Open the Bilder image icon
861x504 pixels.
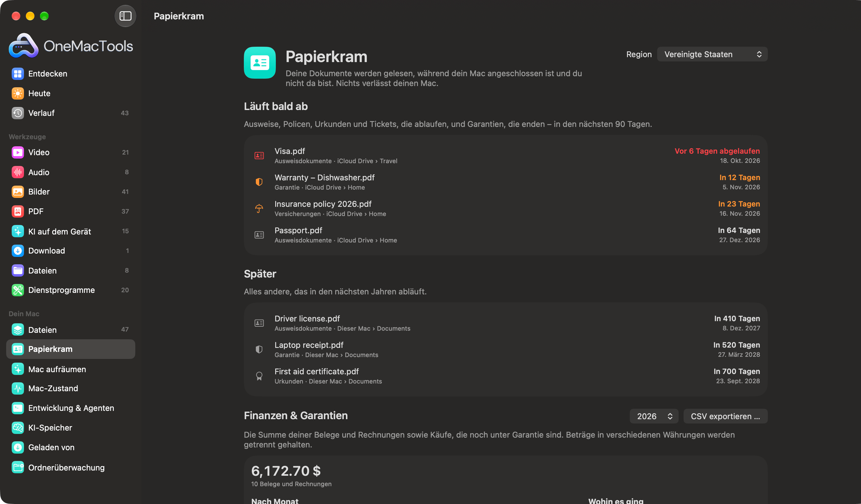click(x=18, y=191)
